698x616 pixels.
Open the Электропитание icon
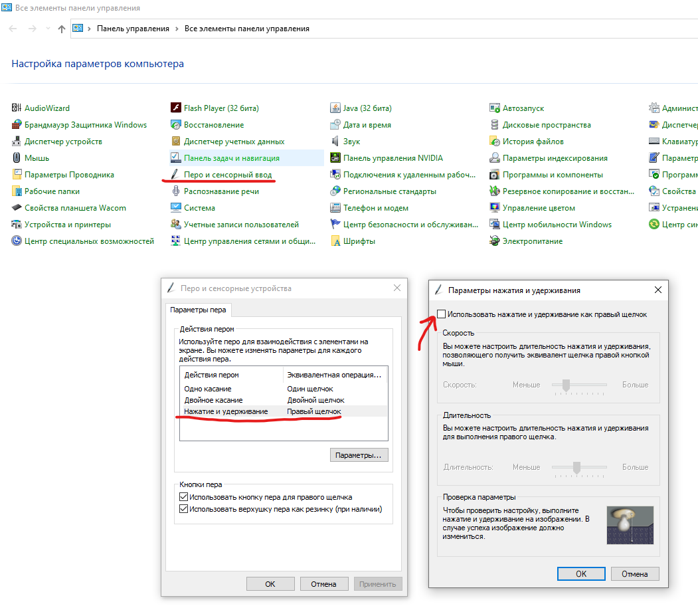pyautogui.click(x=495, y=241)
